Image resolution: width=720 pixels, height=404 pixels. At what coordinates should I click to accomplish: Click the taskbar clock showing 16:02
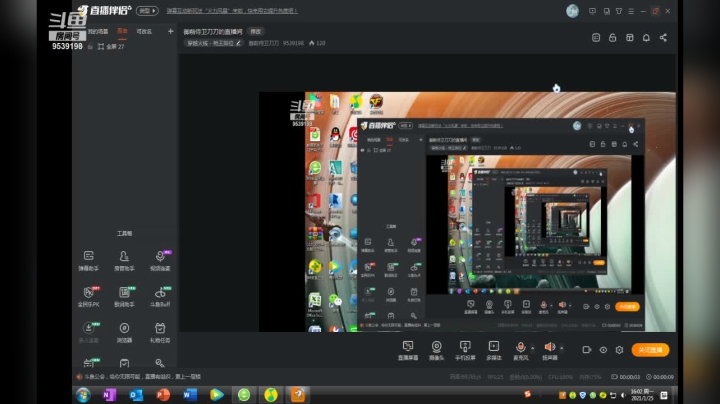[642, 395]
